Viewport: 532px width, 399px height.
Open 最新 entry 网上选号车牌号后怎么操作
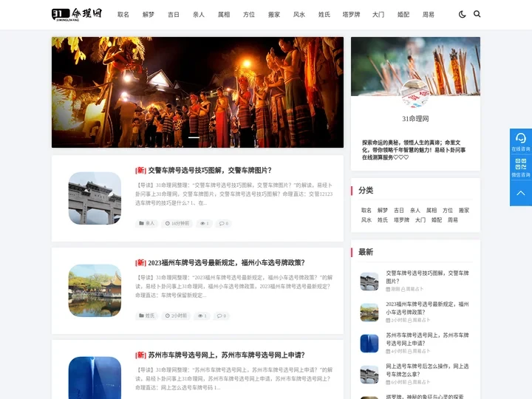point(427,370)
